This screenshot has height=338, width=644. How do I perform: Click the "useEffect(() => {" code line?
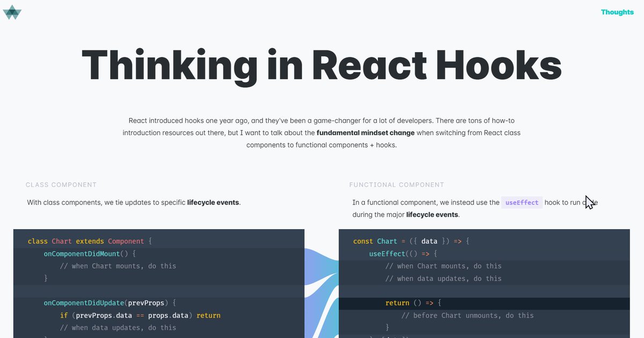(x=404, y=254)
